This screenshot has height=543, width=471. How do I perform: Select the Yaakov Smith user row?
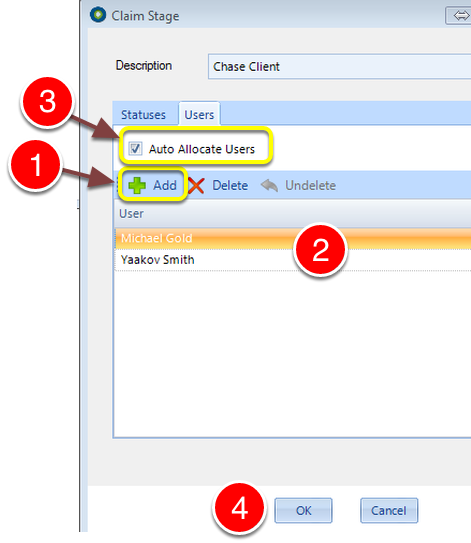[293, 260]
